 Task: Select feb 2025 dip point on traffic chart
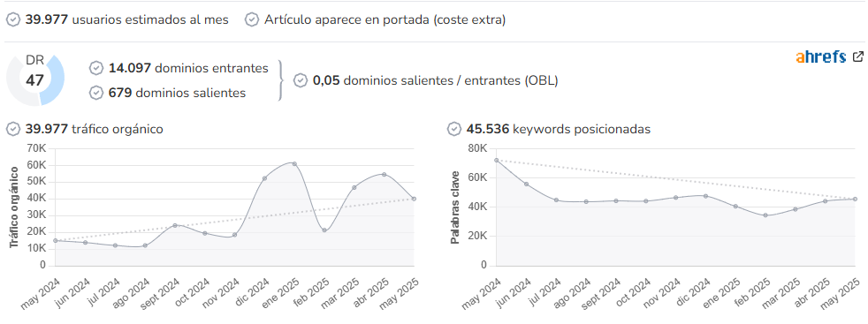click(x=324, y=230)
